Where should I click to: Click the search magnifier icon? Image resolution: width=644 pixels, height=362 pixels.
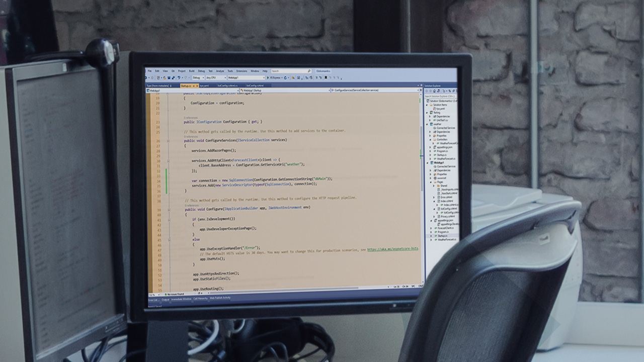(x=308, y=71)
